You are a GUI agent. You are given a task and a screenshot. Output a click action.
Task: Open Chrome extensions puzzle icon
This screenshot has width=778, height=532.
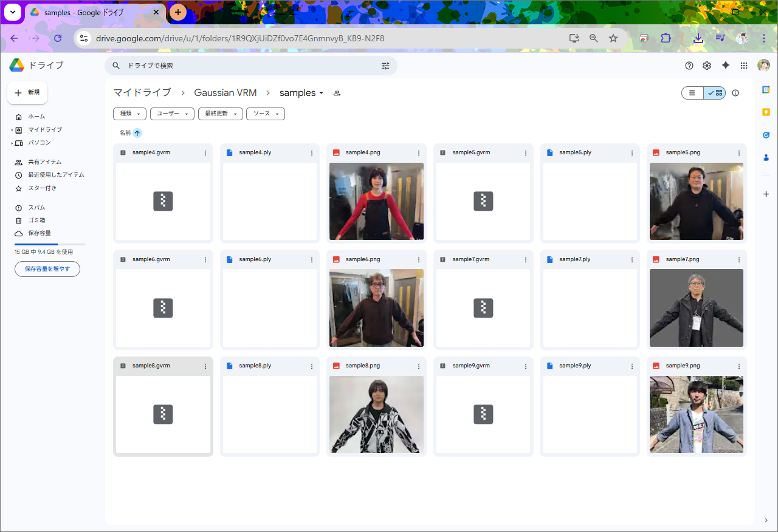coord(666,38)
